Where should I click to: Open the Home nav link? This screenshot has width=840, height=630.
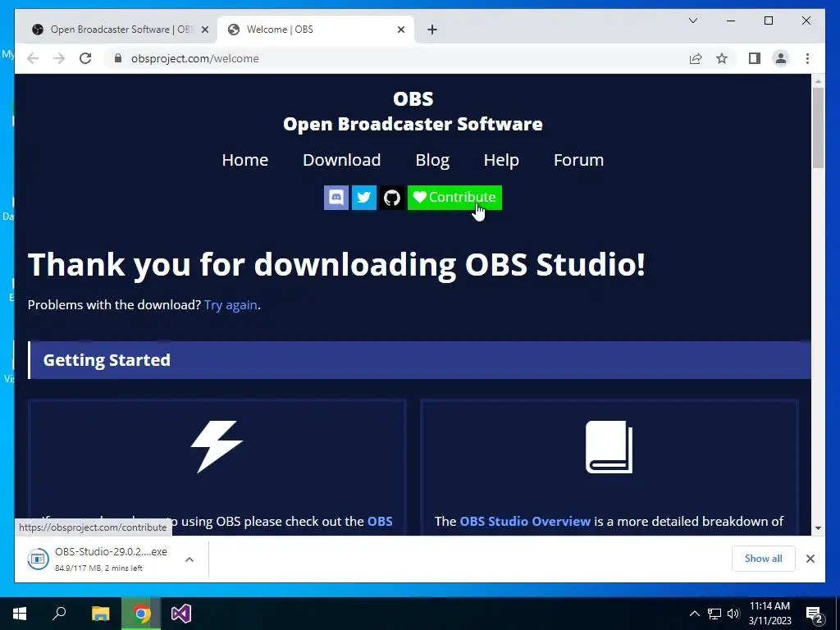[x=245, y=160]
